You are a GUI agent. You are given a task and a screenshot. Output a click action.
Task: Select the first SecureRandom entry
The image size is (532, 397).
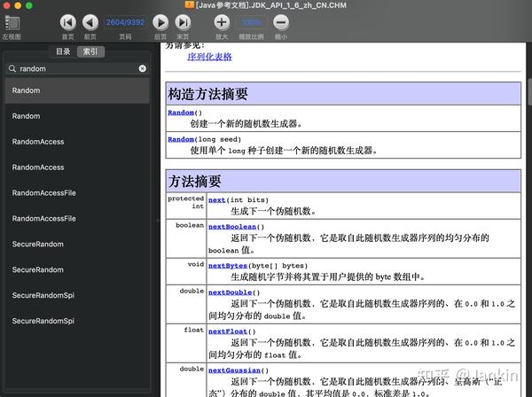point(77,244)
